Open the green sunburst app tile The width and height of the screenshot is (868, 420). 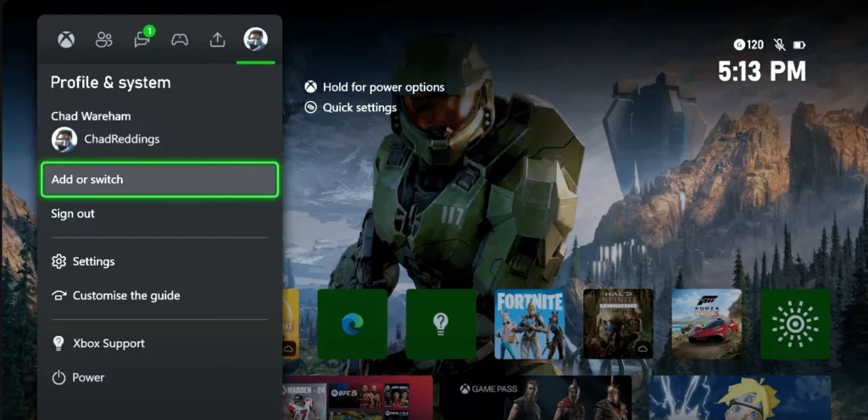tap(795, 323)
